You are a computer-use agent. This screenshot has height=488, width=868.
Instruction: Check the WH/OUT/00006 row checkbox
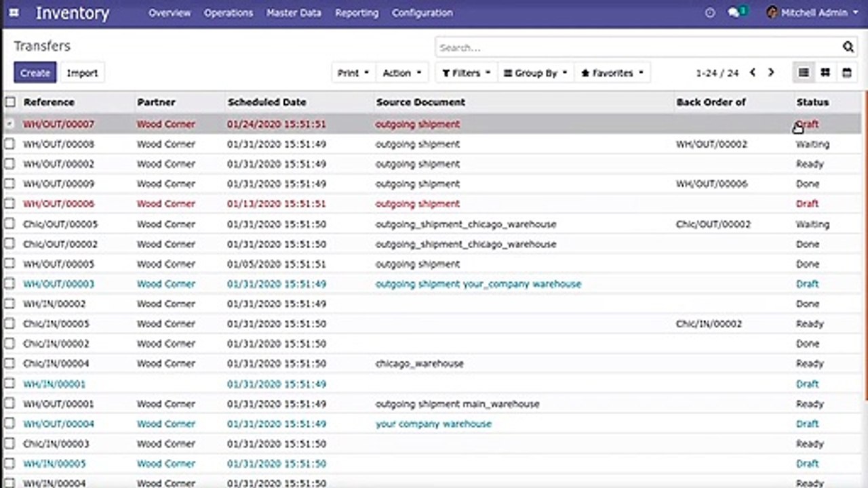[9, 203]
